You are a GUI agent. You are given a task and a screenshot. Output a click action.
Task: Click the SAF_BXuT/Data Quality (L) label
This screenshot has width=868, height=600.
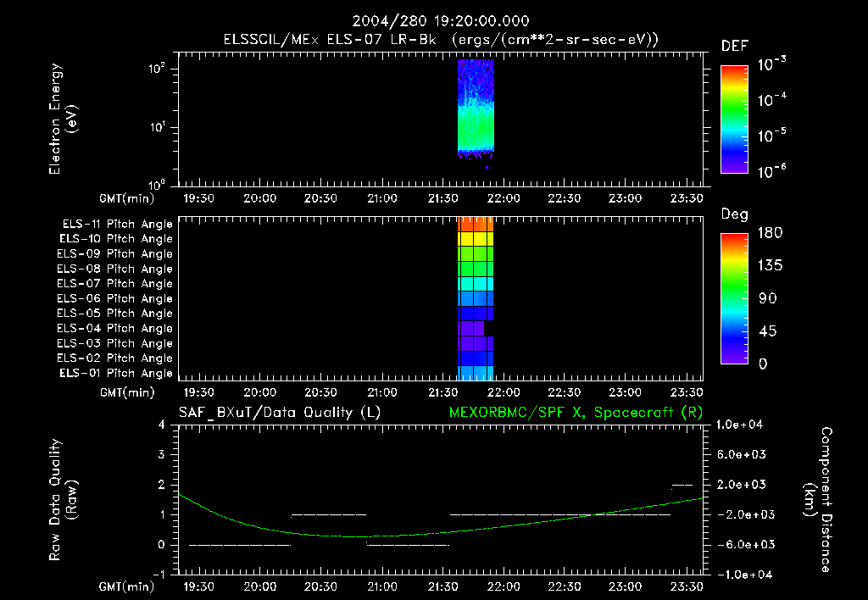280,413
